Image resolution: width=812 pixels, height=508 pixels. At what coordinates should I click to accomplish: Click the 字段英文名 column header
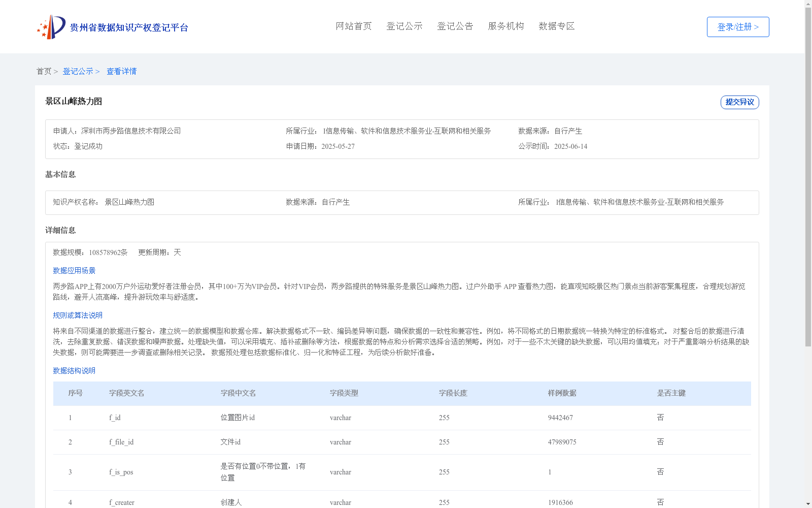(127, 393)
